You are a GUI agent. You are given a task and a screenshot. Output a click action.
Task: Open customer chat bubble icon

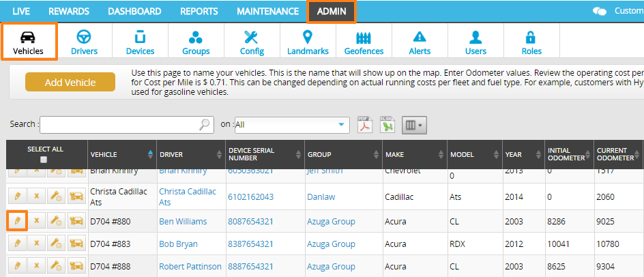[x=599, y=11]
